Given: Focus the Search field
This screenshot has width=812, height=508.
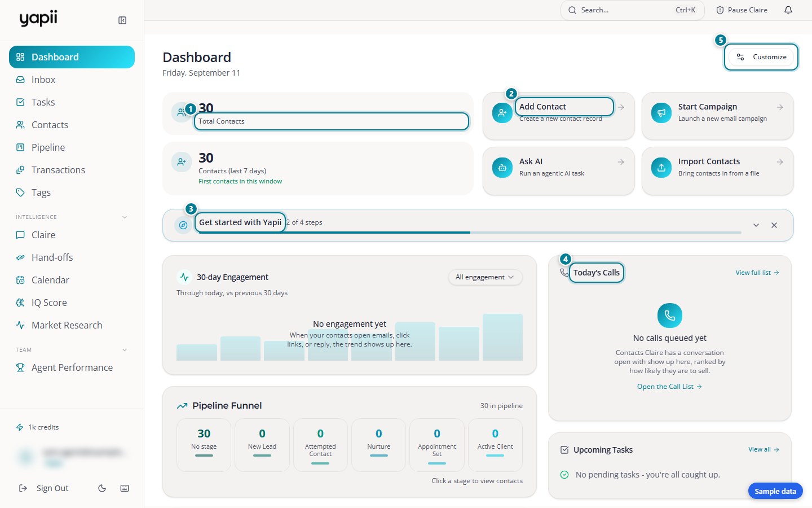Looking at the screenshot, I should [x=632, y=10].
